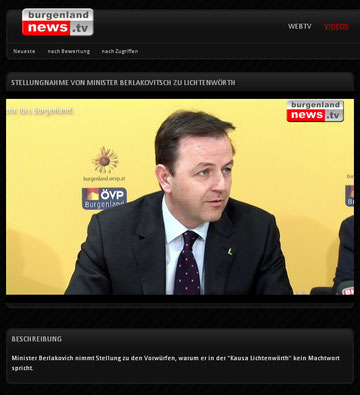Click the burgenland news.tv logo in the header
Screen dimensions: 360x395
58,22
